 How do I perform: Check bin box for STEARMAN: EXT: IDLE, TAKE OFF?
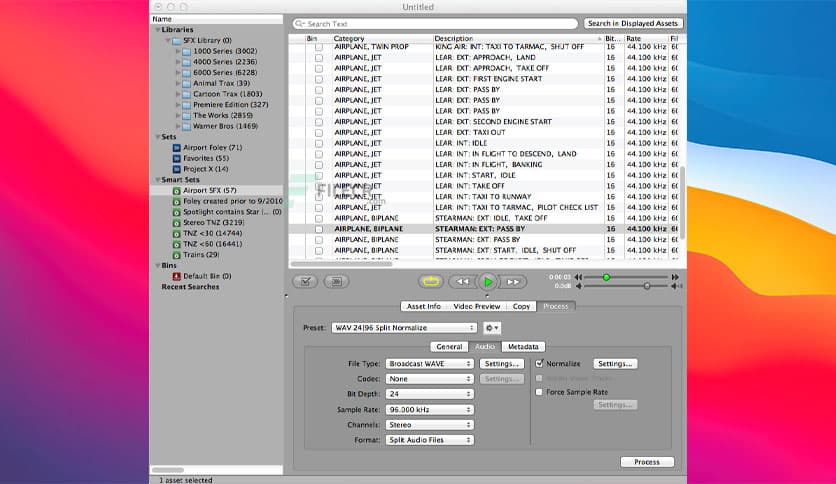point(319,218)
